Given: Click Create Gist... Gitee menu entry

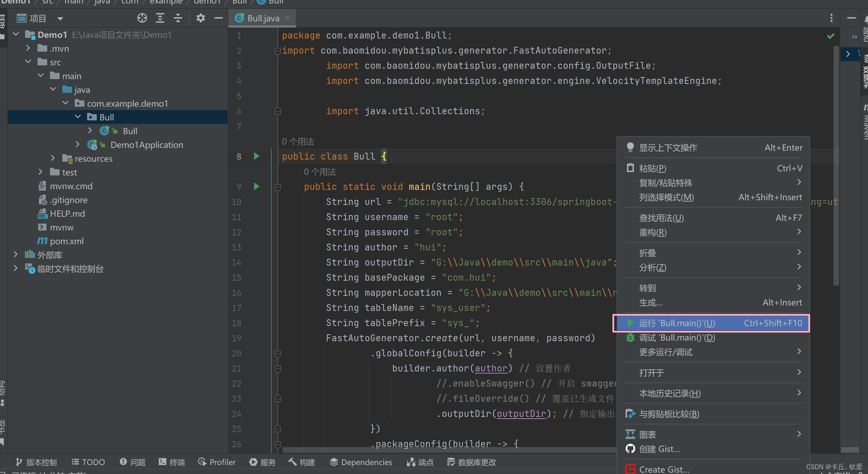Looking at the screenshot, I should (713, 470).
